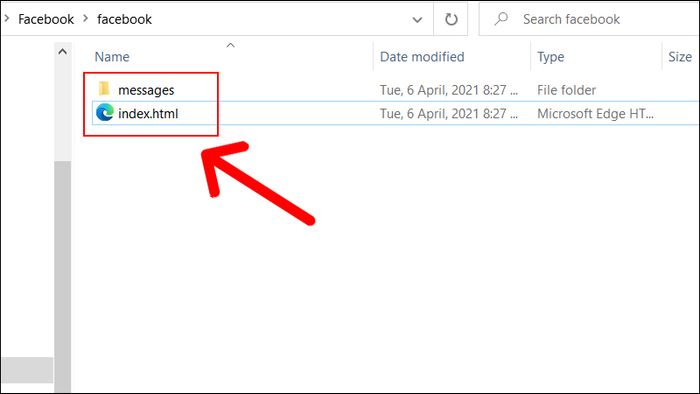
Task: Sort by the Type column header
Action: (550, 57)
